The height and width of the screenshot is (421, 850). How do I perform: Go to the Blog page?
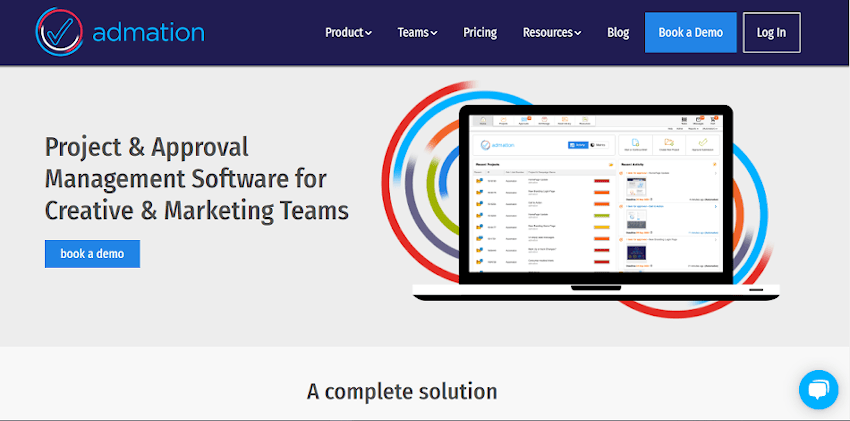tap(618, 33)
